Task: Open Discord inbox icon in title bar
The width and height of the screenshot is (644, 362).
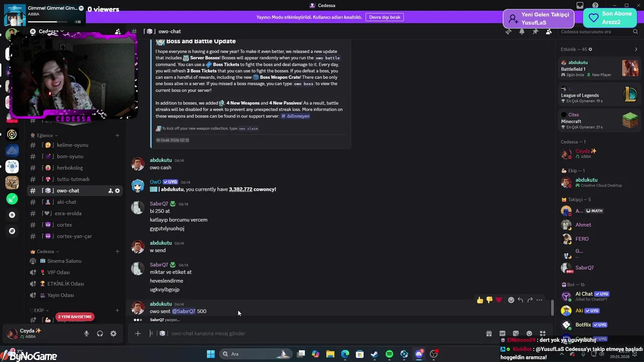Action: point(580,6)
